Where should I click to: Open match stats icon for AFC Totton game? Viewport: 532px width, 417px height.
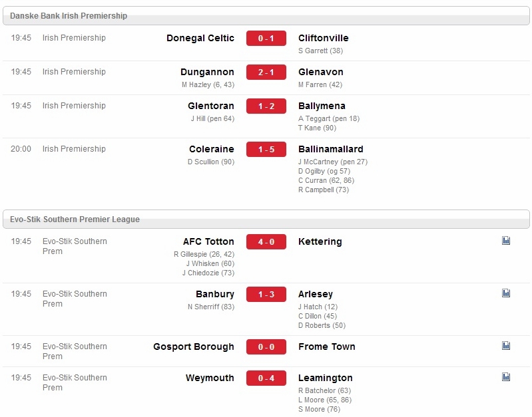click(x=506, y=240)
